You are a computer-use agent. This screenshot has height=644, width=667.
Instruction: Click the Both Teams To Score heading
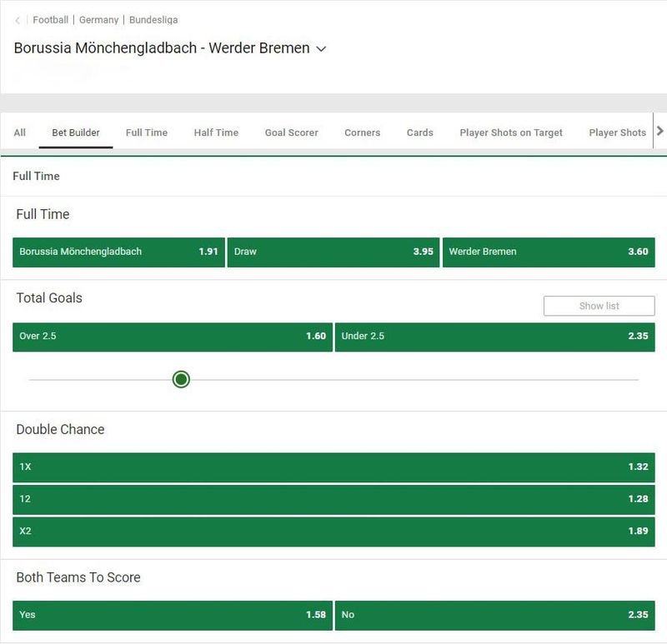pyautogui.click(x=78, y=577)
